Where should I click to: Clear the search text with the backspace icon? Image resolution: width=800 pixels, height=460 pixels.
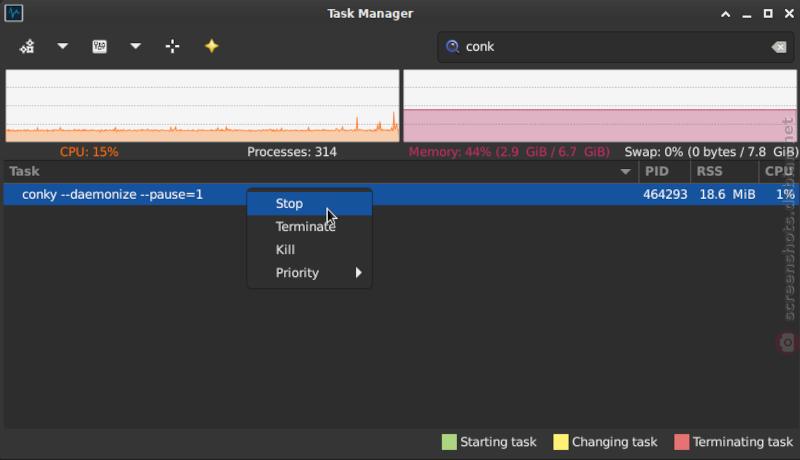pos(779,47)
